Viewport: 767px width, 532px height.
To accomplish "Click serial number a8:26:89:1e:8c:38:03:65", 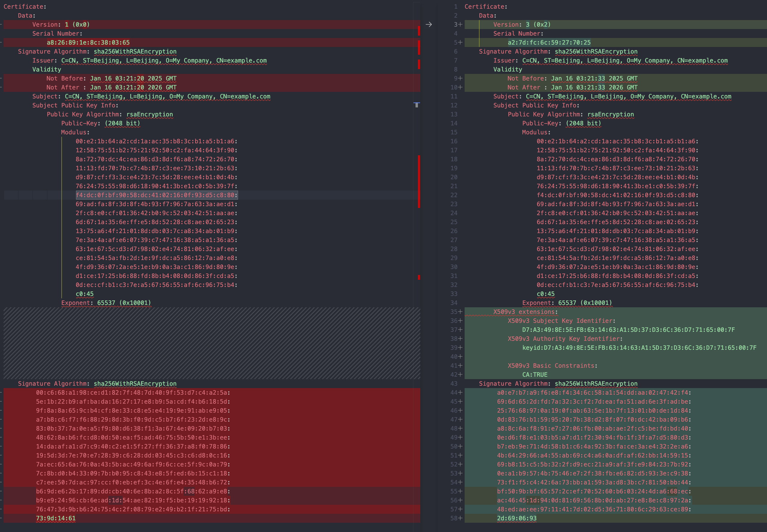I will pos(88,43).
